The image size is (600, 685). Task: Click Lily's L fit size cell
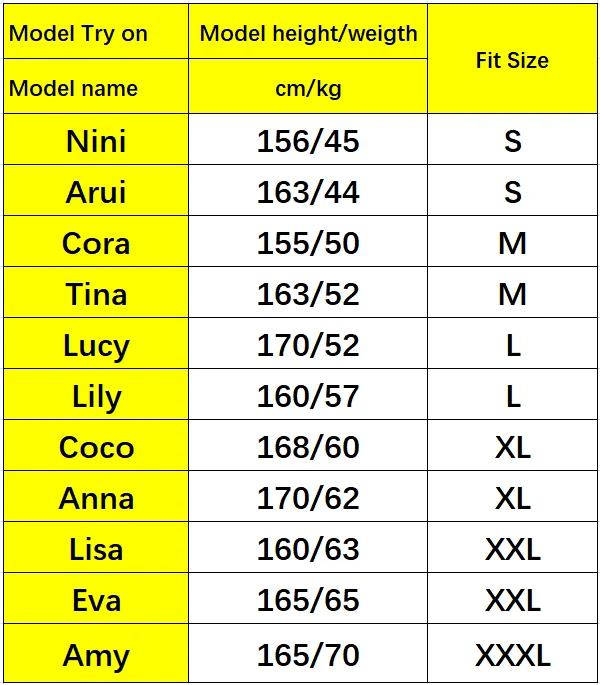[x=512, y=394]
